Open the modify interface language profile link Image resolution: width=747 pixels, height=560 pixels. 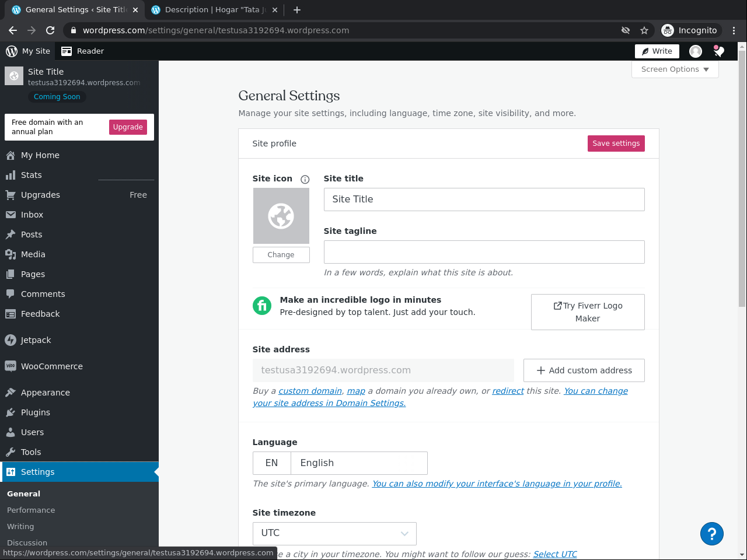(x=497, y=484)
